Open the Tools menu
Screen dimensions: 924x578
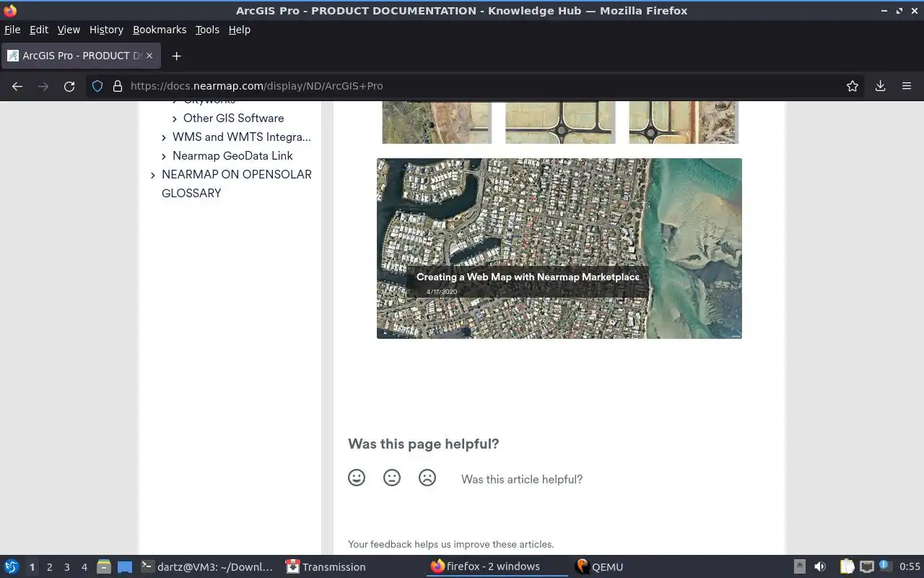point(207,30)
